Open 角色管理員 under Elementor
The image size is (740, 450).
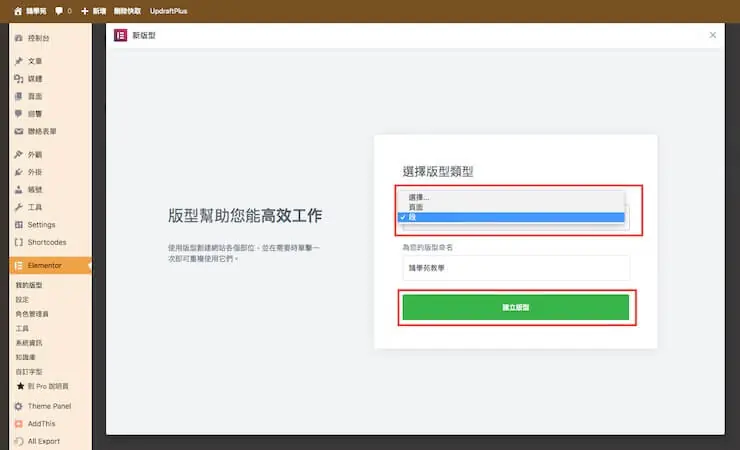[32, 314]
